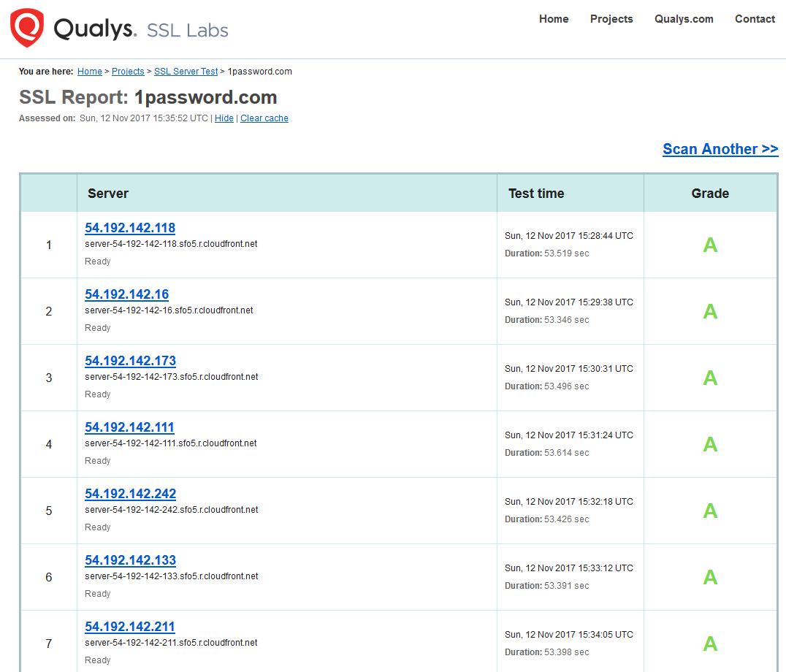Click the 1password.com breadcrumb text
Viewport: 786px width, 672px height.
pyautogui.click(x=259, y=72)
